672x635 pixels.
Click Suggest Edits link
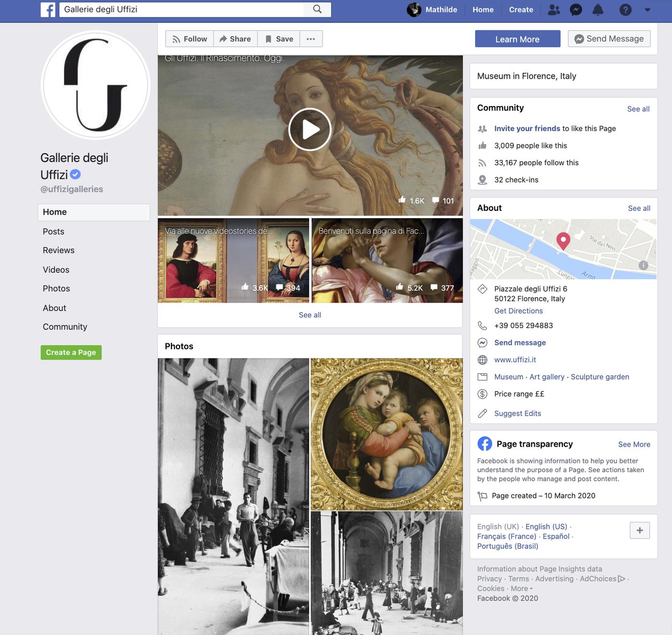517,414
